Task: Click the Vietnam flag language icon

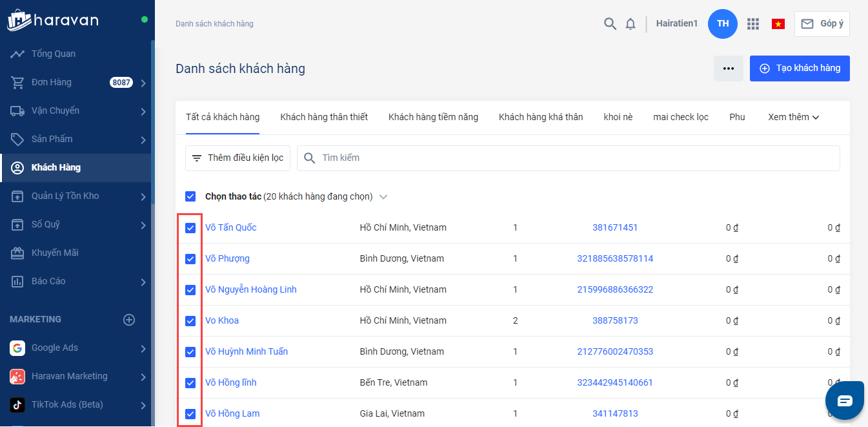Action: 778,24
